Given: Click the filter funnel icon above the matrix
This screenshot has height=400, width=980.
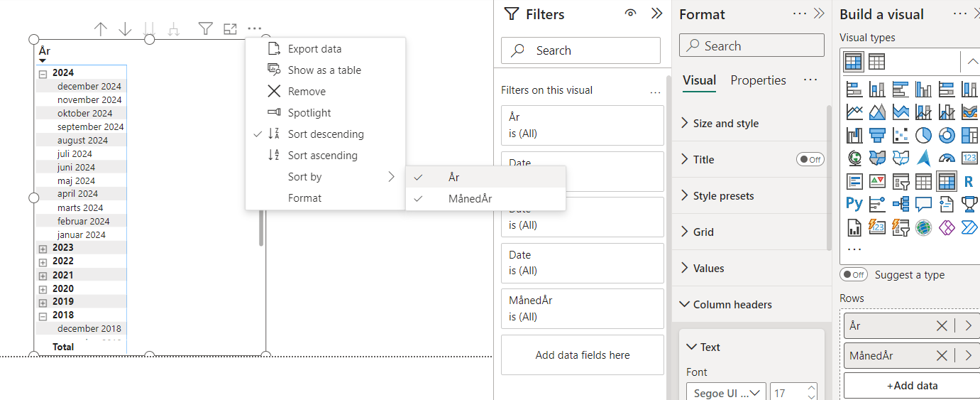Looking at the screenshot, I should tap(205, 28).
